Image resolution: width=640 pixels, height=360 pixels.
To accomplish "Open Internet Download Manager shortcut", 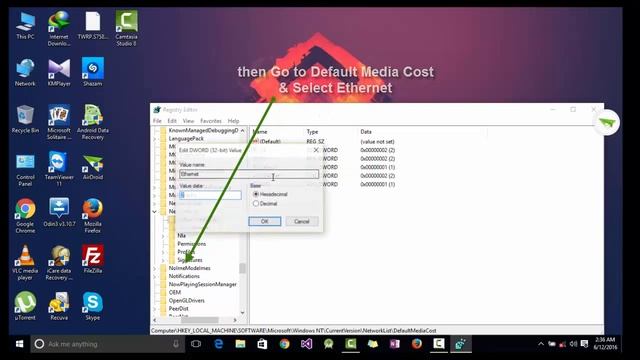I will coord(59,29).
